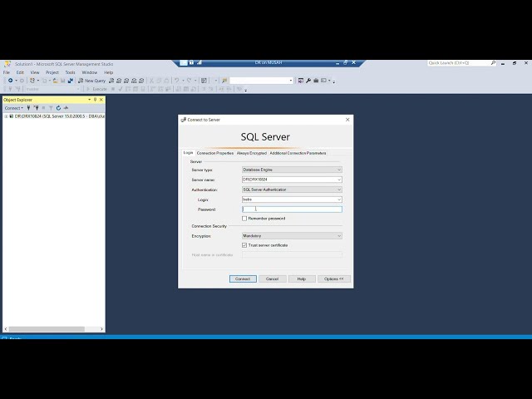Open the Properties Window wrench icon

pyautogui.click(x=308, y=81)
